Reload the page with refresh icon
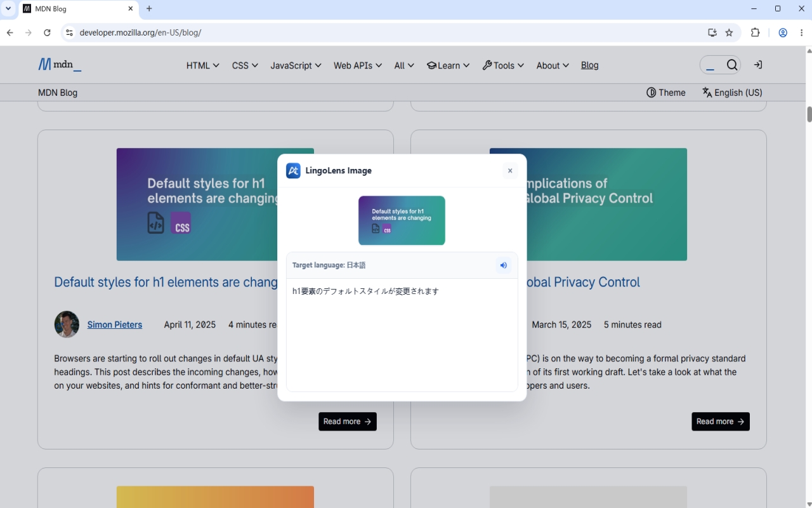This screenshot has width=812, height=508. tap(47, 32)
